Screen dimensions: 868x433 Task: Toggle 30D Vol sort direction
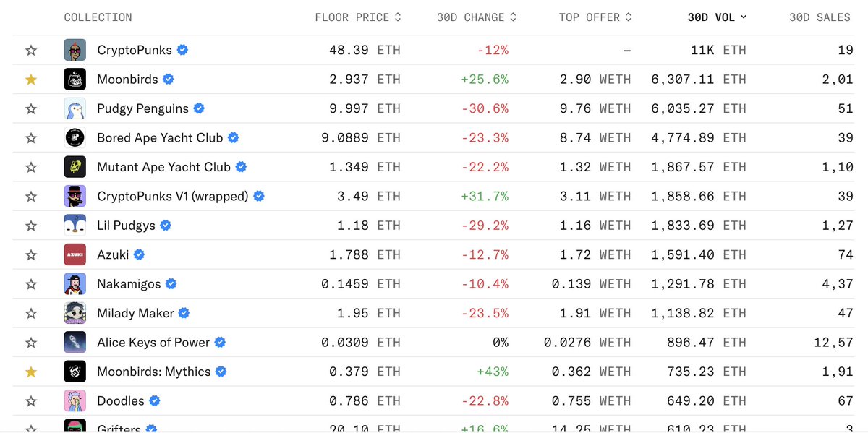718,17
